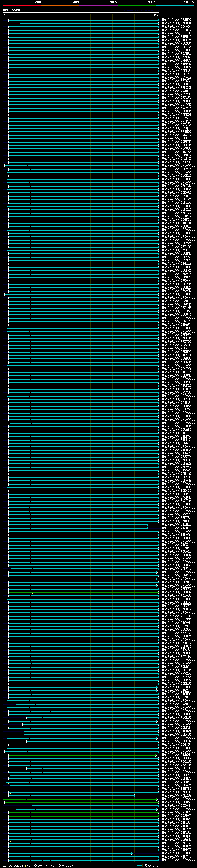Select the label UniRef100_Q4ZHL5

point(177,525)
